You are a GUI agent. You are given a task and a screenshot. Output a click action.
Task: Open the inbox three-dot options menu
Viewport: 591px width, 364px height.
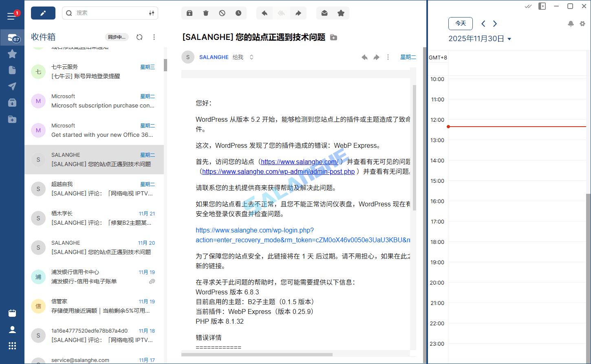coord(154,37)
